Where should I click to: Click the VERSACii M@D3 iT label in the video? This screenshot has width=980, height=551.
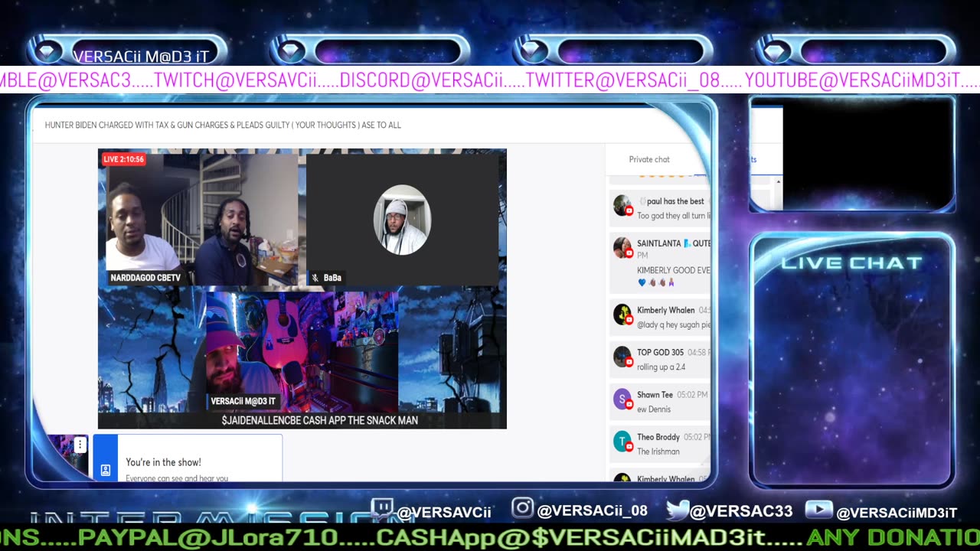243,401
